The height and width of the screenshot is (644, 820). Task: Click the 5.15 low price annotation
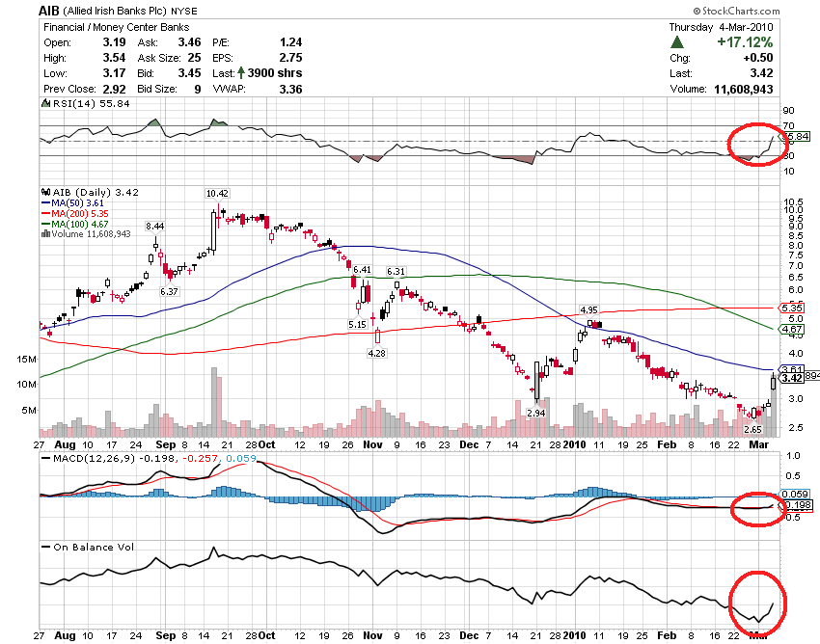coord(357,324)
